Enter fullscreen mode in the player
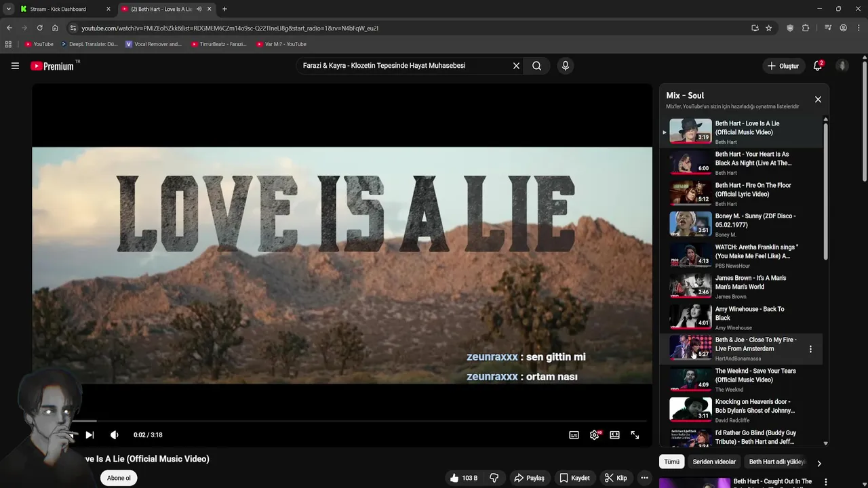 point(635,435)
